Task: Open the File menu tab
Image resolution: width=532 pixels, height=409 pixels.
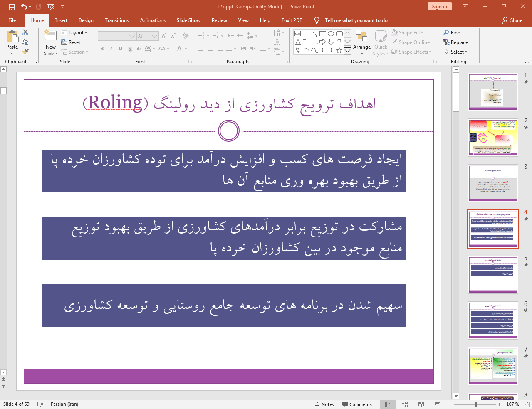Action: click(12, 20)
